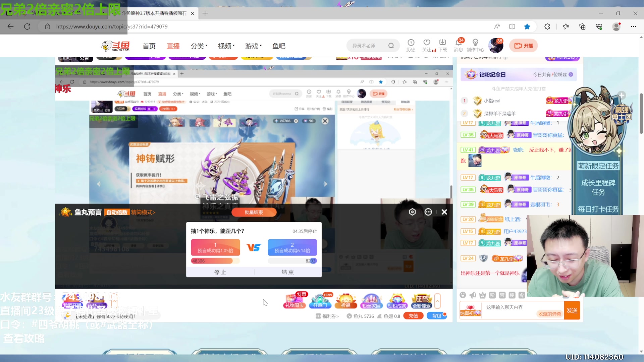
Task: Open the emoji smiley picker in chat
Action: [x=463, y=295]
